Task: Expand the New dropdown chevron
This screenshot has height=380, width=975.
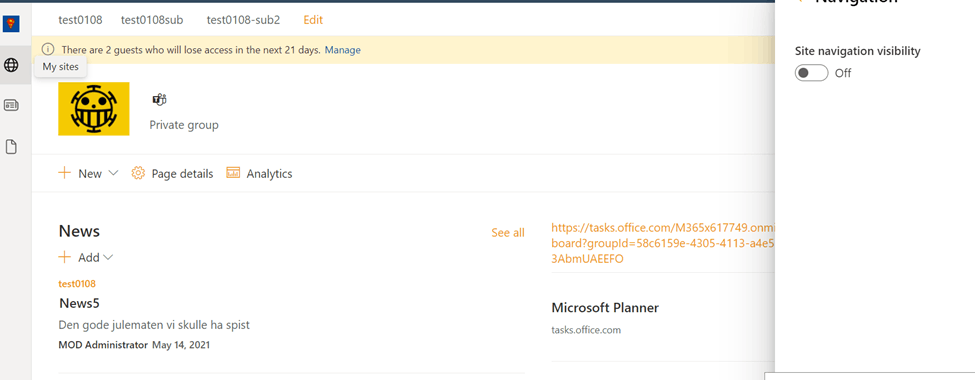Action: click(113, 174)
